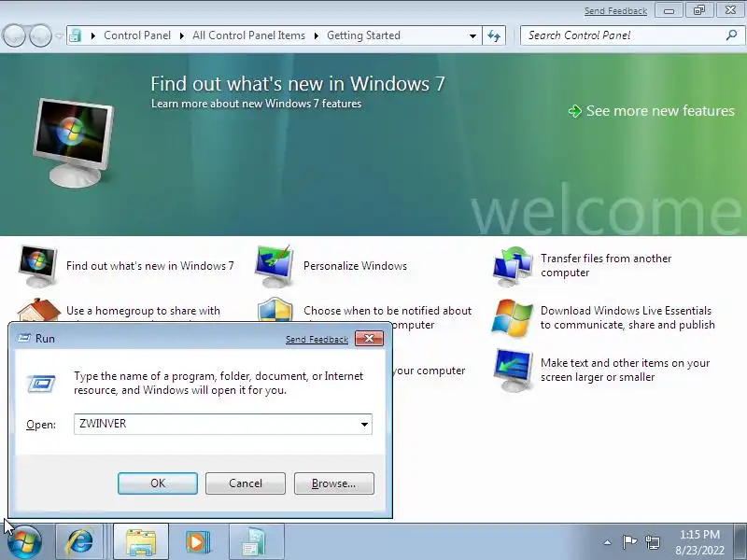Click the green arrow beside See more features
This screenshot has width=747, height=560.
(x=575, y=111)
